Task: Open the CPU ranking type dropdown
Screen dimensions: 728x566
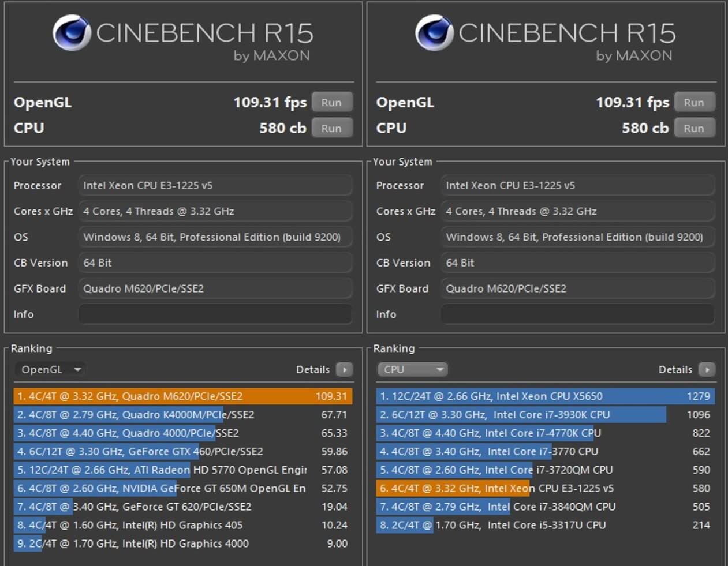Action: (x=412, y=369)
